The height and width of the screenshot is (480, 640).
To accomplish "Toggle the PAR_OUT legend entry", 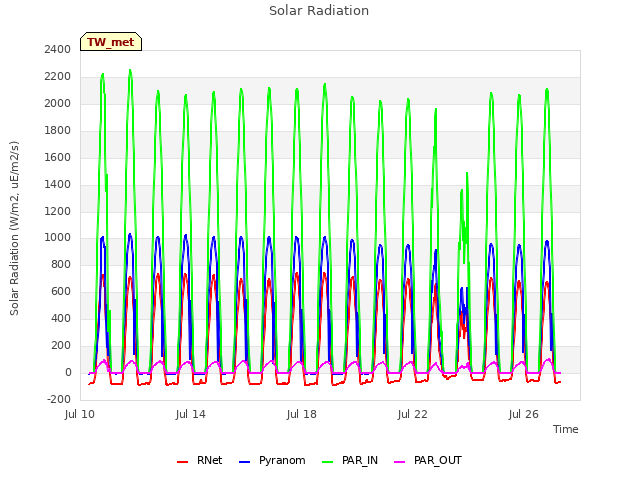I will (428, 460).
